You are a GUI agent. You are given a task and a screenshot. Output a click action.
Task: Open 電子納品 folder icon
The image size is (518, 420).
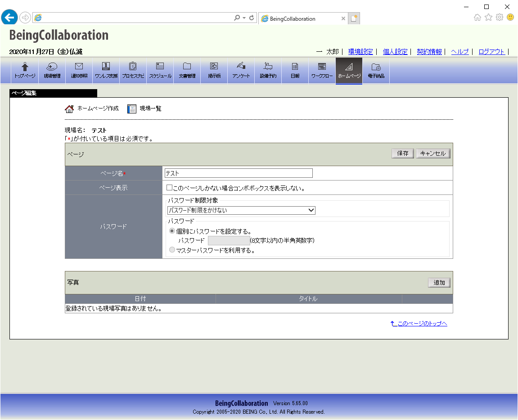coord(376,70)
